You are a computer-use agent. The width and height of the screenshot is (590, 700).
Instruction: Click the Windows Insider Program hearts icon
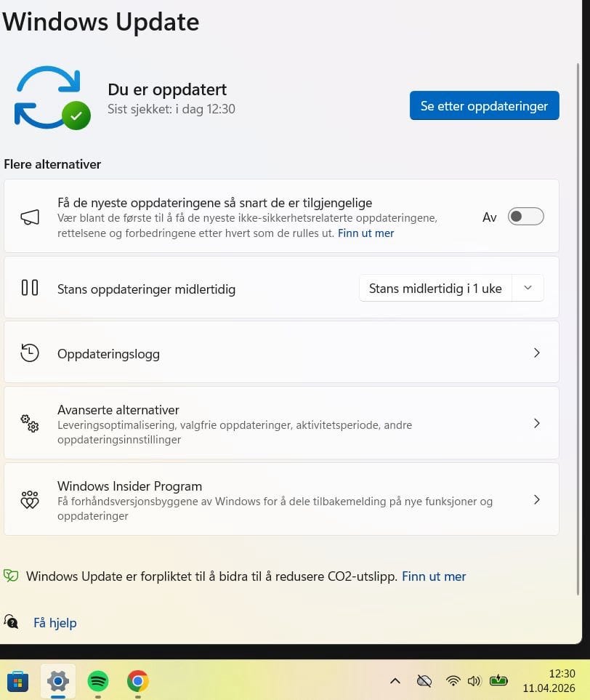click(x=30, y=499)
